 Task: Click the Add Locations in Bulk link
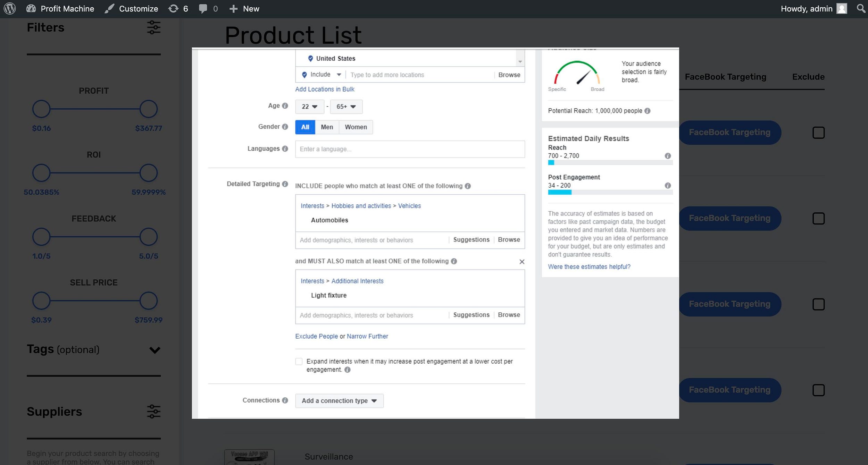pos(324,89)
